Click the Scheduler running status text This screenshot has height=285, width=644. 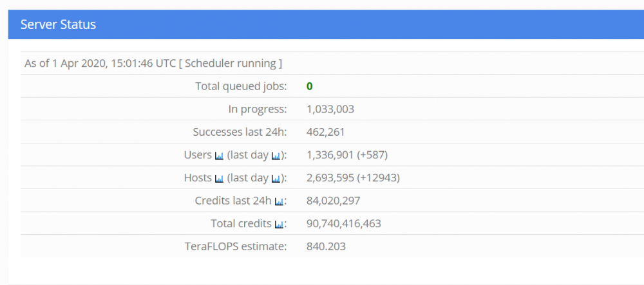[231, 64]
